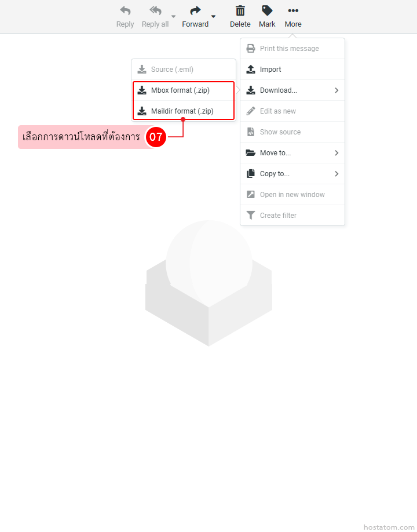Select Print this message
This screenshot has height=532, width=417.
292,49
